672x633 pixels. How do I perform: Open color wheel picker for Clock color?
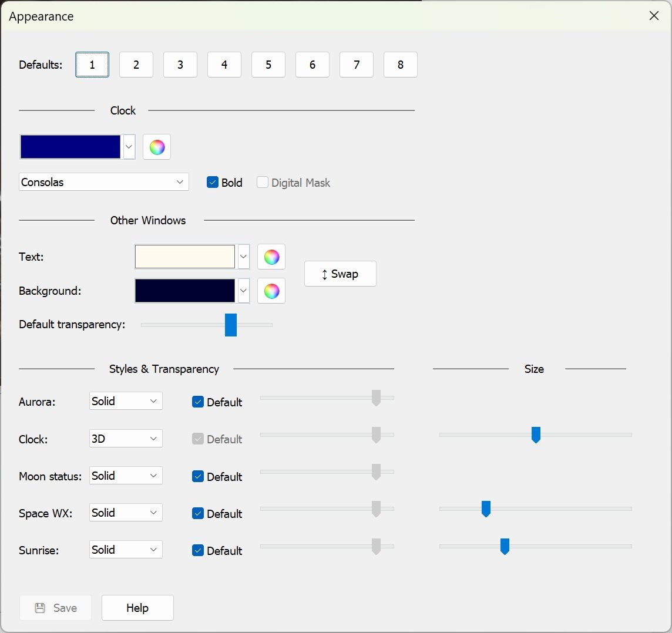pos(157,147)
